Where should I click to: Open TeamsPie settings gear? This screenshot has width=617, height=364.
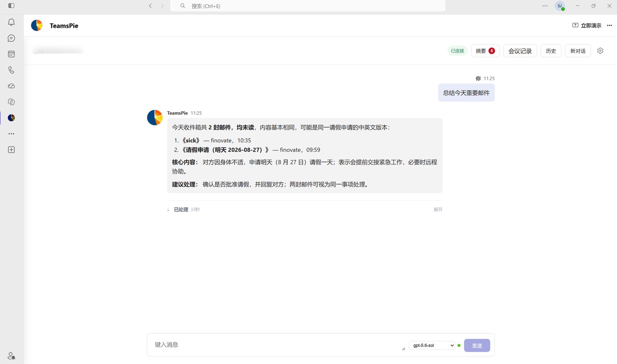(x=600, y=51)
